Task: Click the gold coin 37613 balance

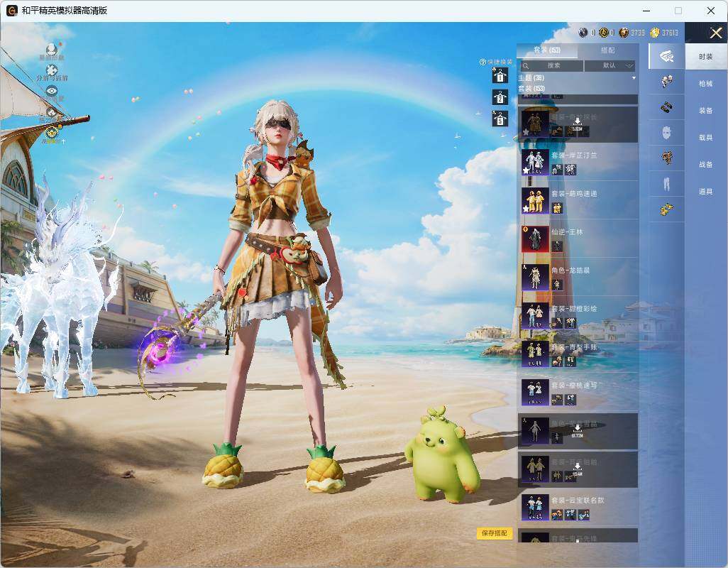Action: point(664,33)
